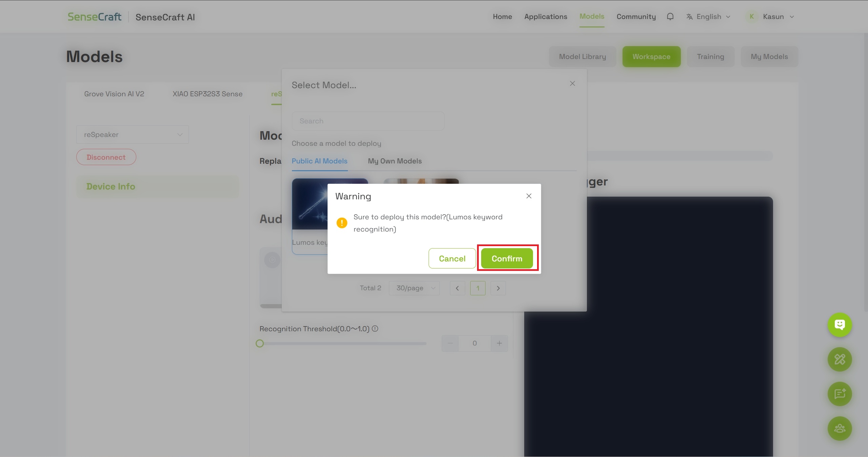Open the My Models button
This screenshot has height=457, width=868.
pos(769,57)
